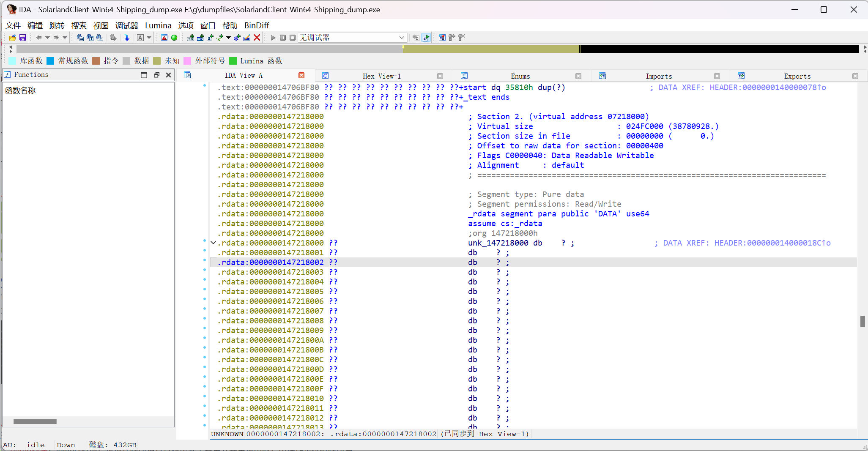The height and width of the screenshot is (451, 868).
Task: Collapse the unk_147218000 line expander
Action: click(214, 243)
